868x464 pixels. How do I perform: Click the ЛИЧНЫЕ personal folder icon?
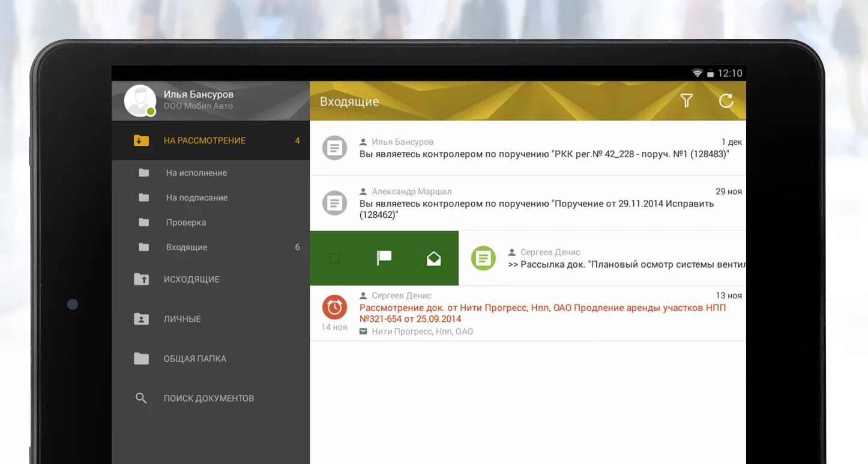[x=141, y=319]
